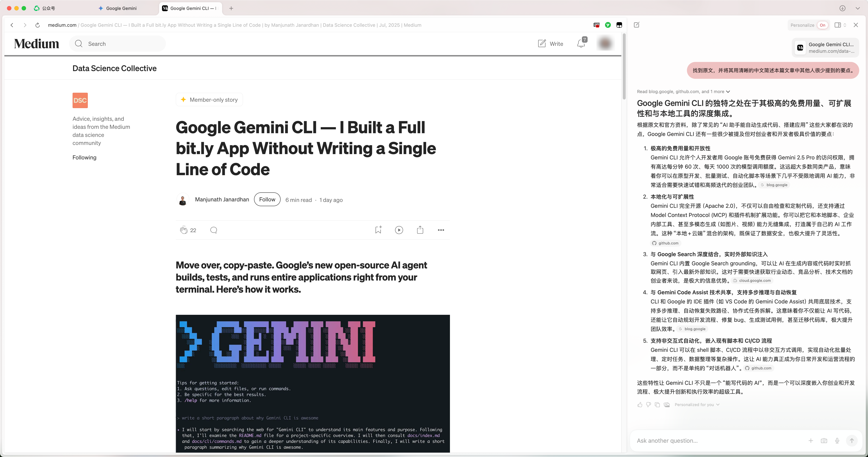Viewport: 868px width, 457px height.
Task: Open the article's more options menu
Action: point(441,230)
